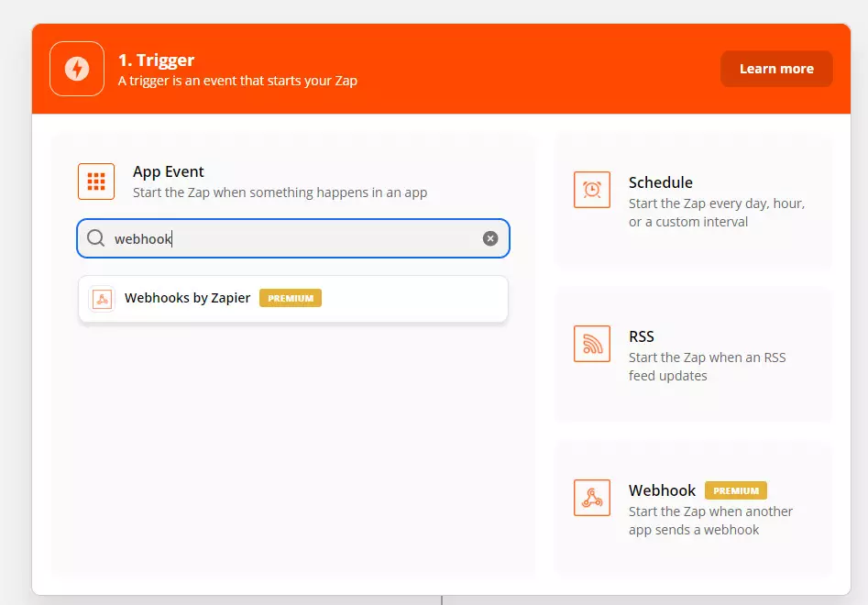Click the RSS feed icon
The image size is (868, 605).
(x=592, y=345)
